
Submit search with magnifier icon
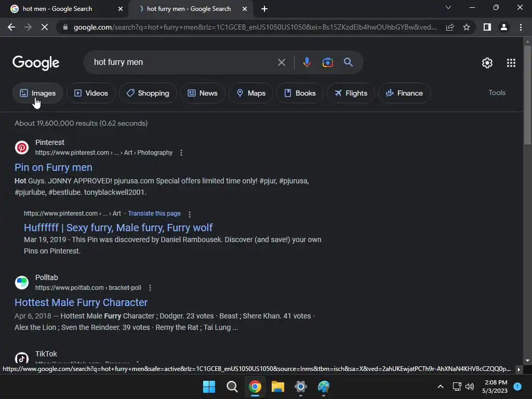[x=348, y=62]
